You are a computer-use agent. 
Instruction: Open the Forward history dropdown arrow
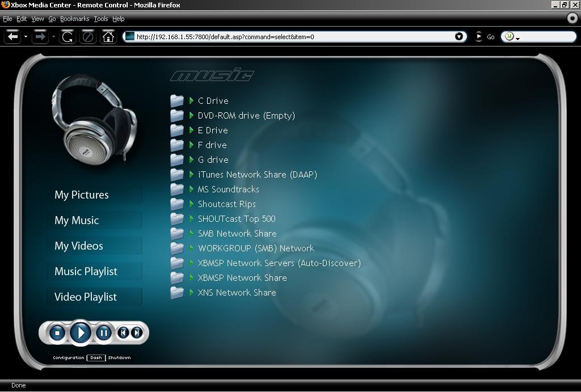[x=53, y=37]
